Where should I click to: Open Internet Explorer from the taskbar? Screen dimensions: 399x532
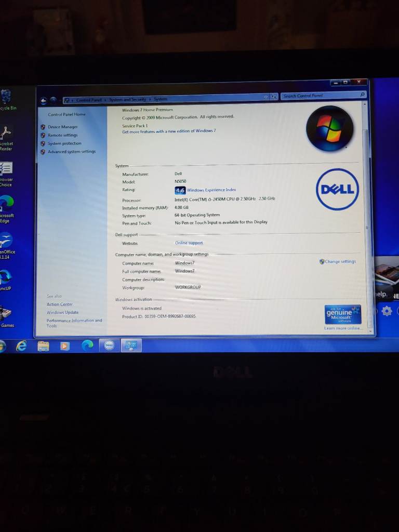pyautogui.click(x=22, y=345)
